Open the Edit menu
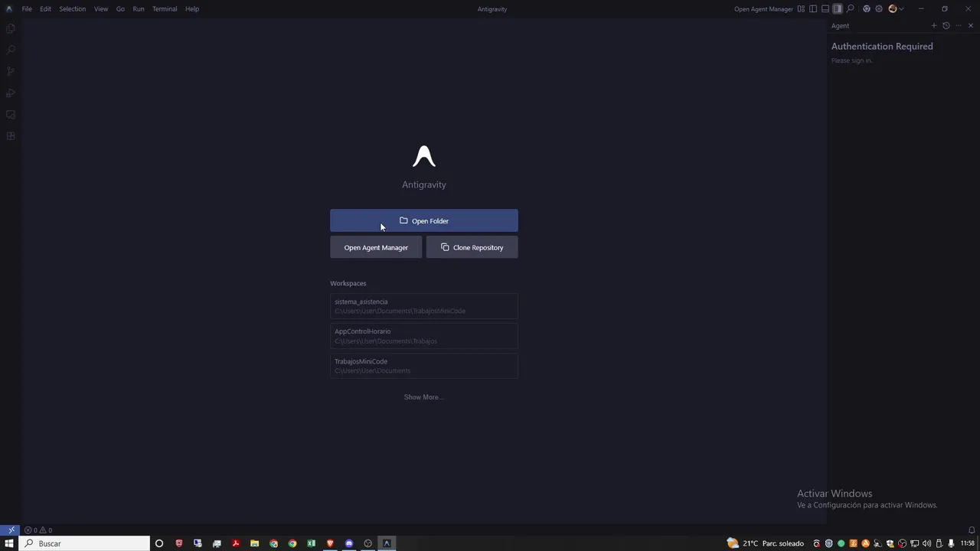 pyautogui.click(x=45, y=8)
